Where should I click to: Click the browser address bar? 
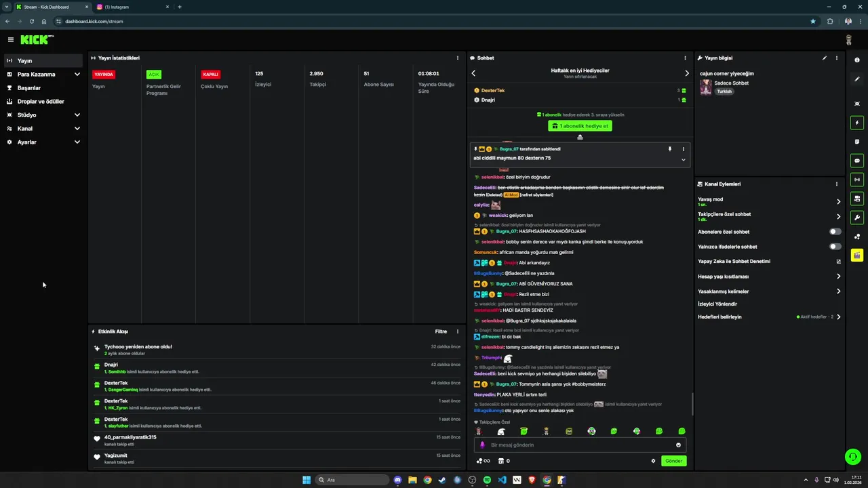point(434,21)
